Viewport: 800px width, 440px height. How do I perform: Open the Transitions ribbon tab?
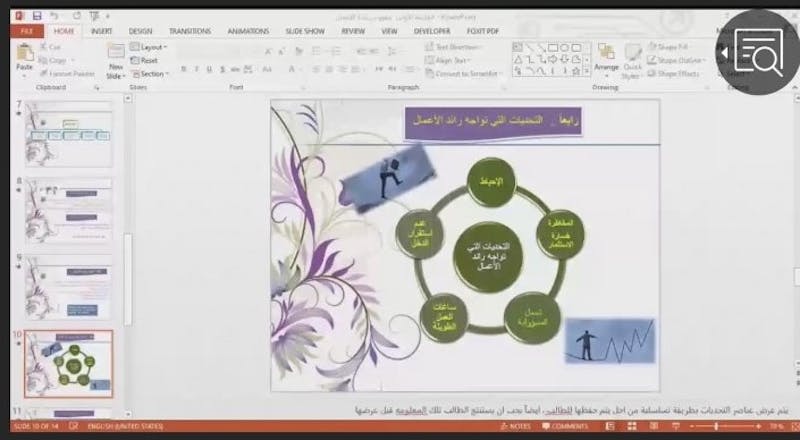click(x=189, y=31)
